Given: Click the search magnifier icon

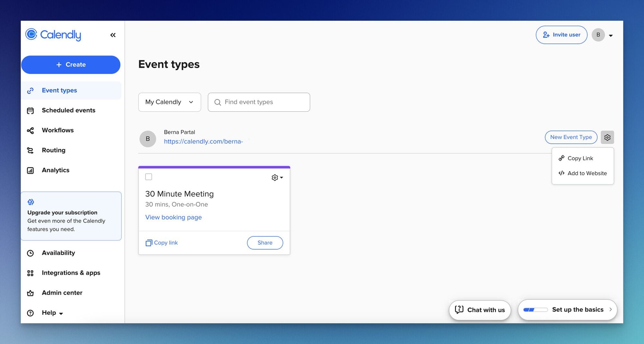Looking at the screenshot, I should (218, 102).
